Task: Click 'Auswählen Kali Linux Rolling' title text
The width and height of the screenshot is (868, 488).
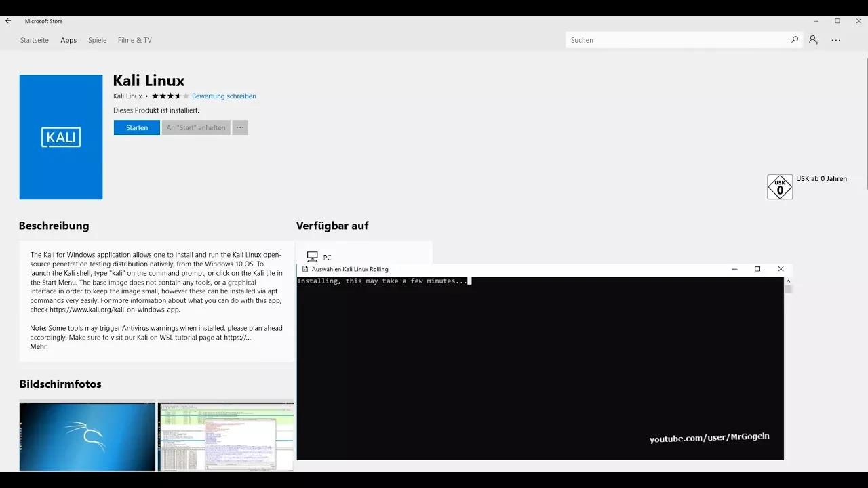Action: pos(350,269)
